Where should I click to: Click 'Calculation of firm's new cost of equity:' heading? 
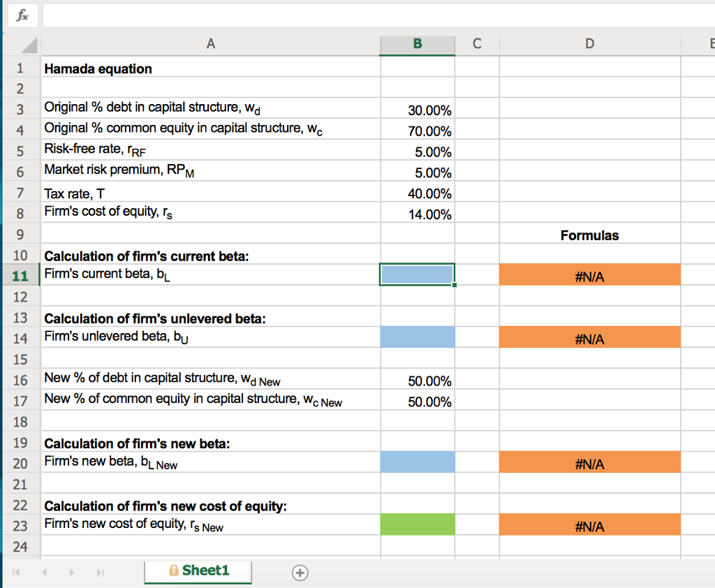(165, 506)
